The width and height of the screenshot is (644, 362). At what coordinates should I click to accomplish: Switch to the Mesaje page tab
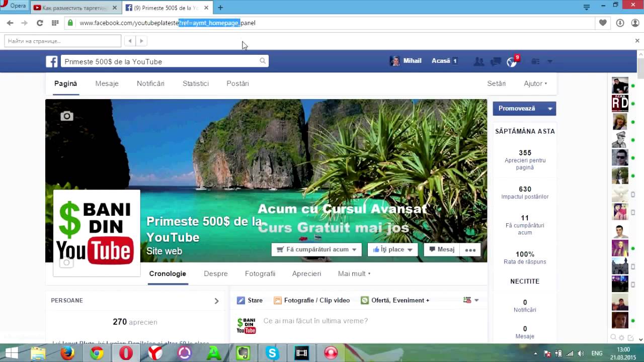[107, 83]
